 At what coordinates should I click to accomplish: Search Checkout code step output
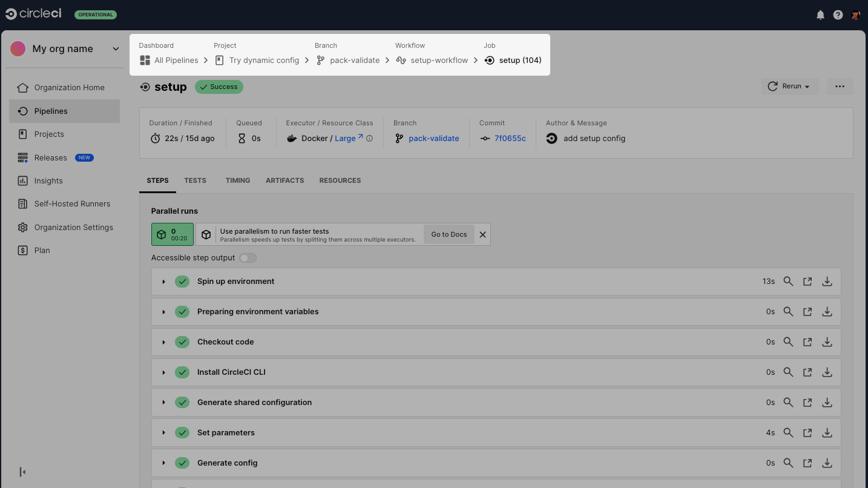(x=788, y=342)
